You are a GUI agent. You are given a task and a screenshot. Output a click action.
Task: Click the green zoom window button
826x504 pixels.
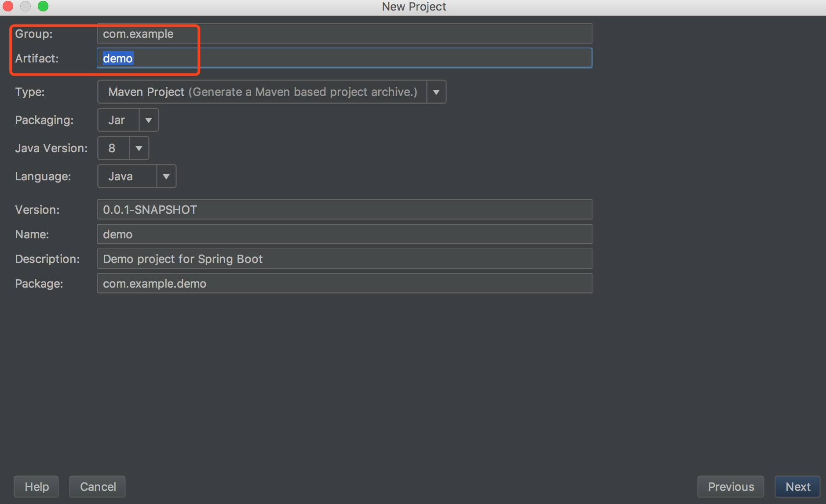coord(43,6)
